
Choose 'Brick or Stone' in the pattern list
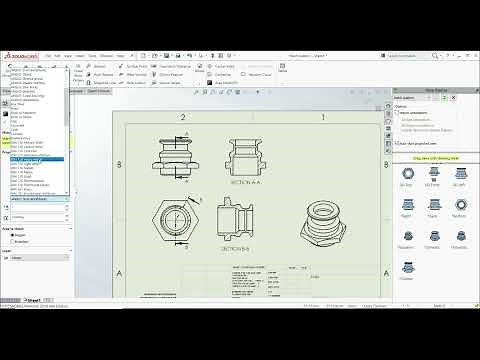(21, 117)
